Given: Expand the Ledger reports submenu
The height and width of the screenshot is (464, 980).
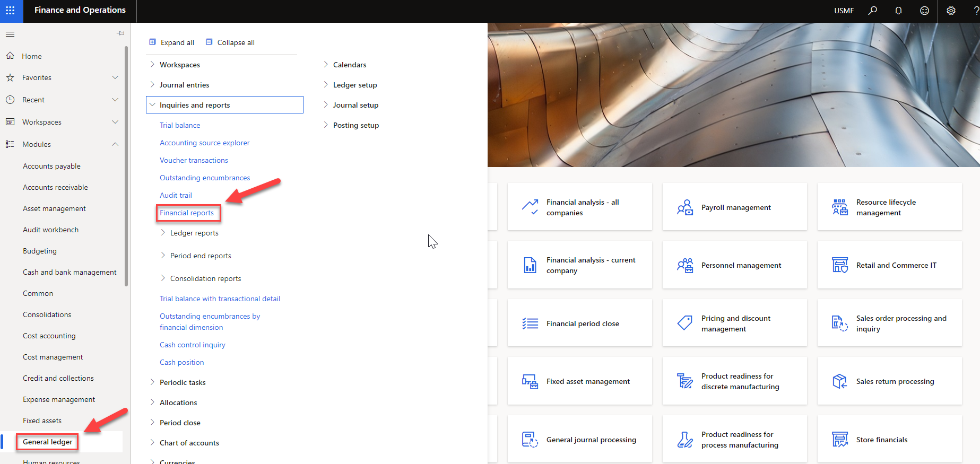Looking at the screenshot, I should click(163, 233).
